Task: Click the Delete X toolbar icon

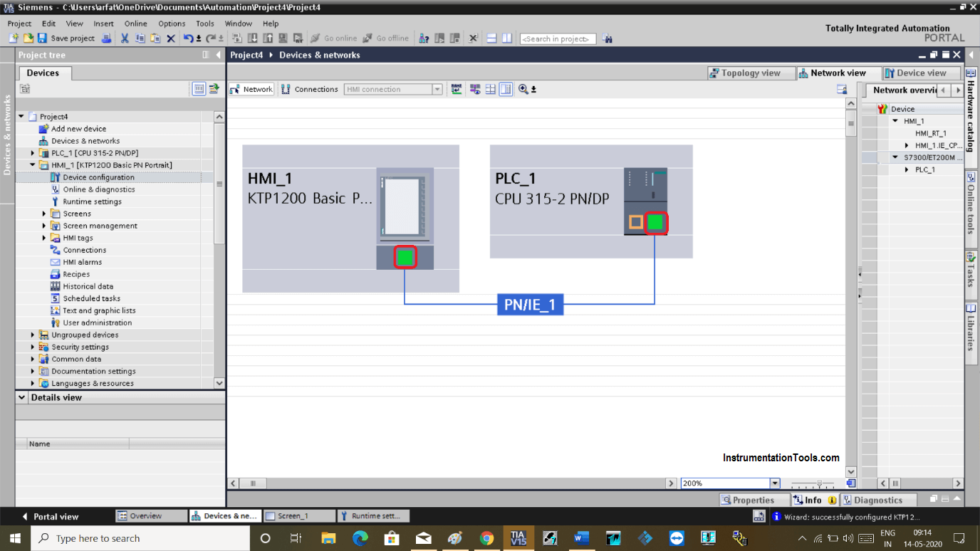Action: [171, 38]
